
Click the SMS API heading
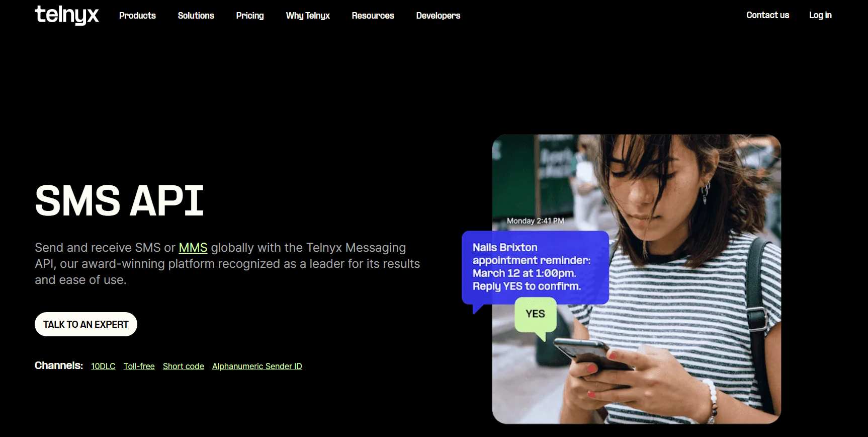coord(119,201)
